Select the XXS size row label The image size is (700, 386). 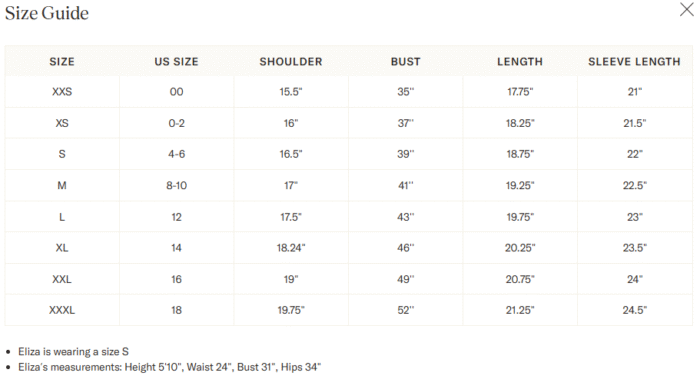coord(62,92)
